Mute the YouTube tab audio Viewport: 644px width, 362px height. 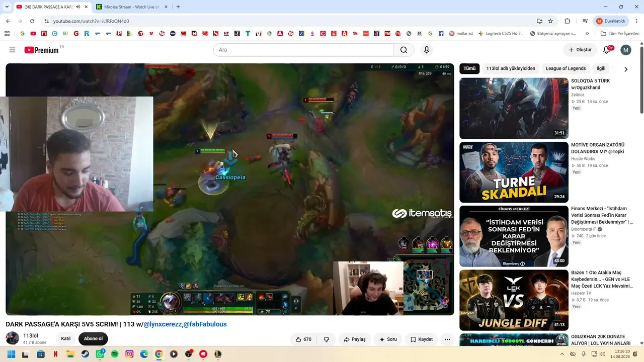(78, 7)
